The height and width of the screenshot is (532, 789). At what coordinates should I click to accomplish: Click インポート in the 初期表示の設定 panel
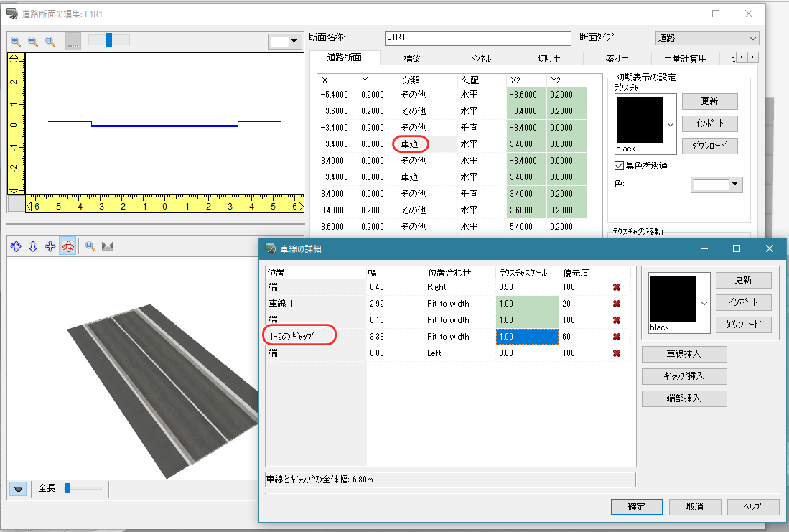[x=709, y=123]
